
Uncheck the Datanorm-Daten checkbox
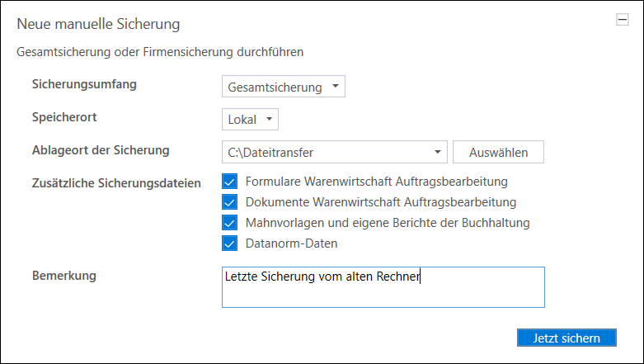click(x=229, y=243)
